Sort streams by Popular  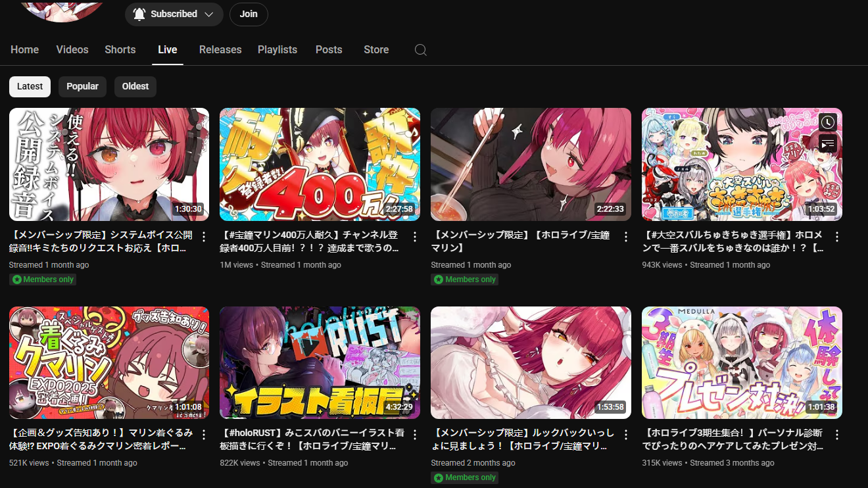[x=82, y=86]
